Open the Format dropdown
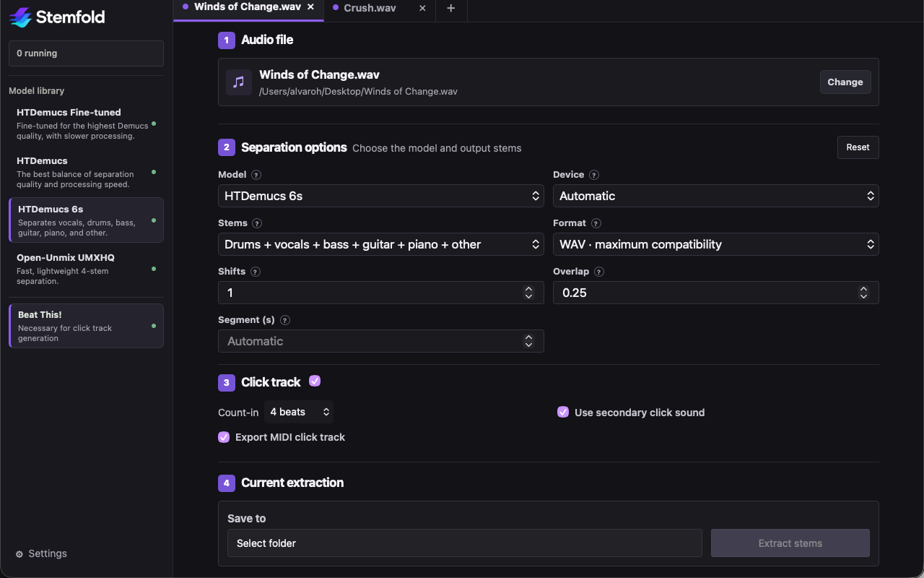 (x=716, y=244)
